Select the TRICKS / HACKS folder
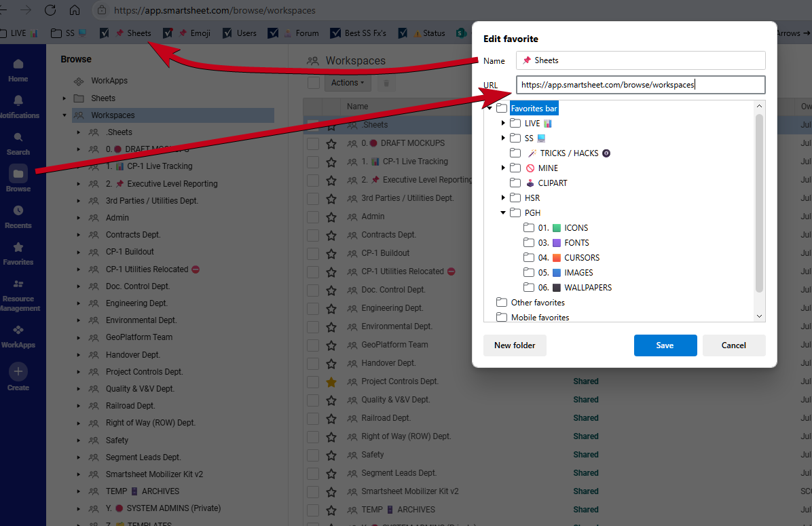 569,153
